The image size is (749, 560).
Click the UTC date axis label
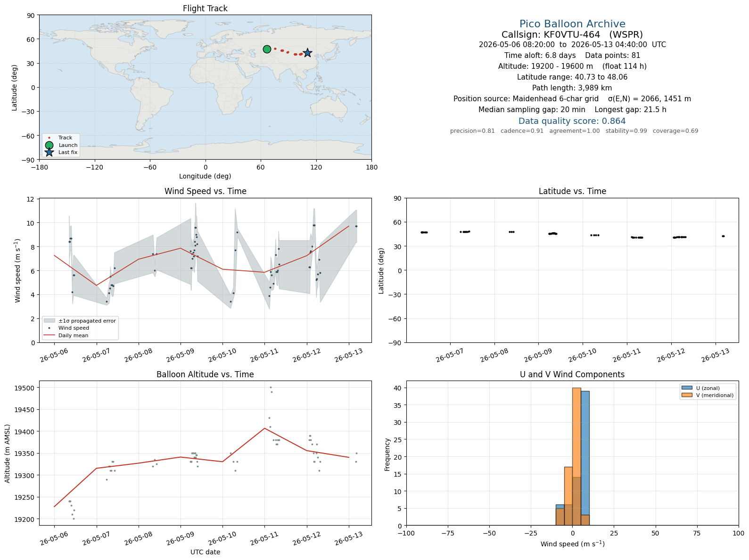point(205,552)
